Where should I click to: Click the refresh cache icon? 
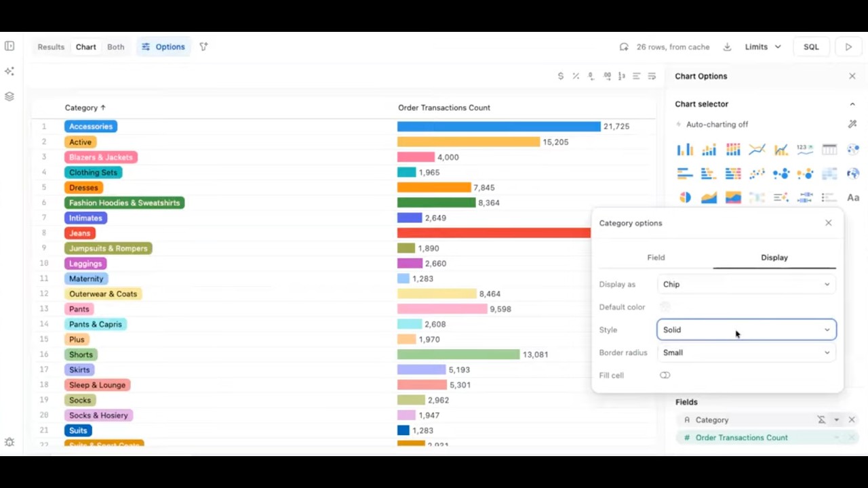[x=624, y=47]
